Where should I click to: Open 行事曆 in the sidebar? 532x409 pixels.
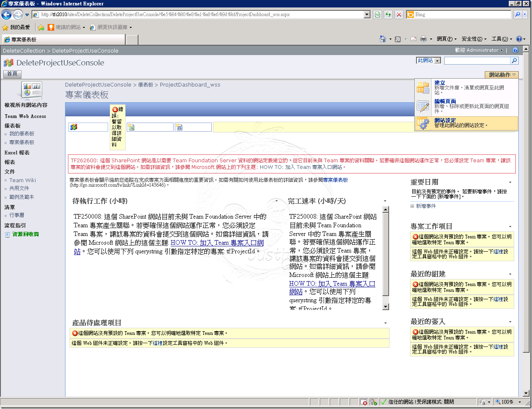(x=17, y=215)
